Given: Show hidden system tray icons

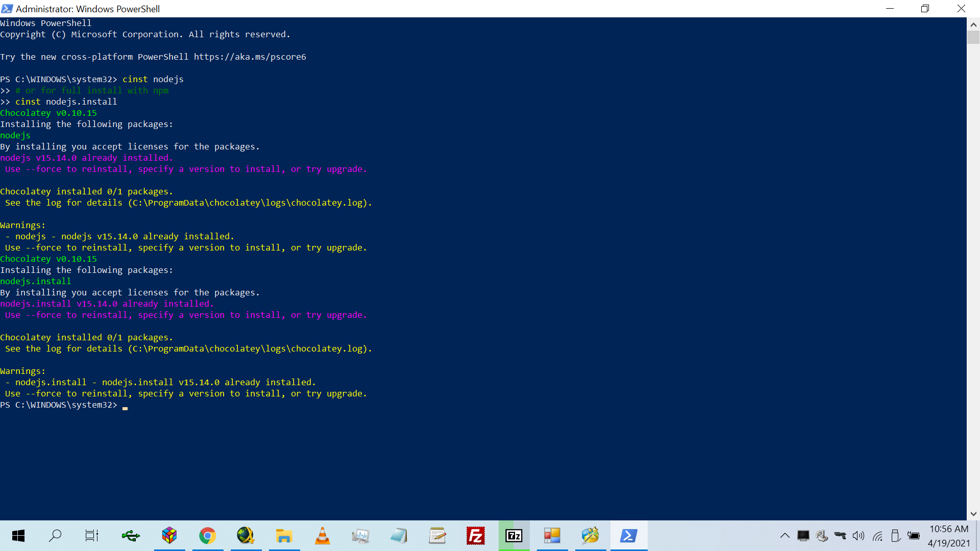Looking at the screenshot, I should [785, 536].
